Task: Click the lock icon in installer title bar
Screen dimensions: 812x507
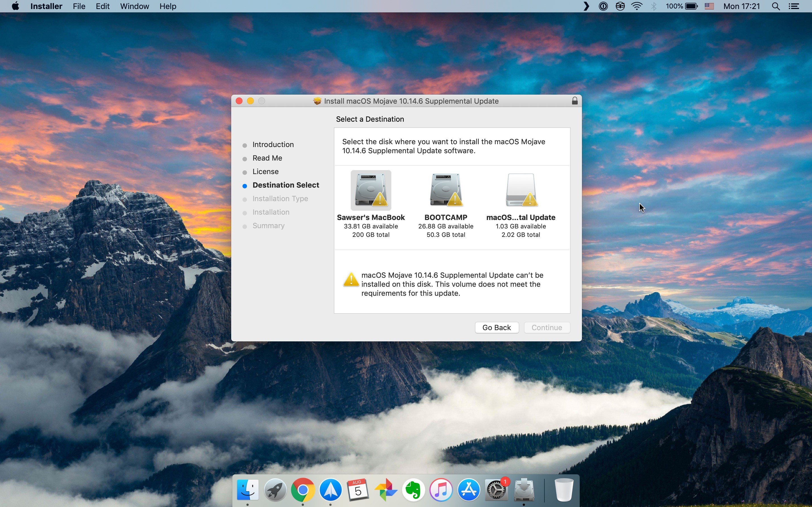Action: 574,101
